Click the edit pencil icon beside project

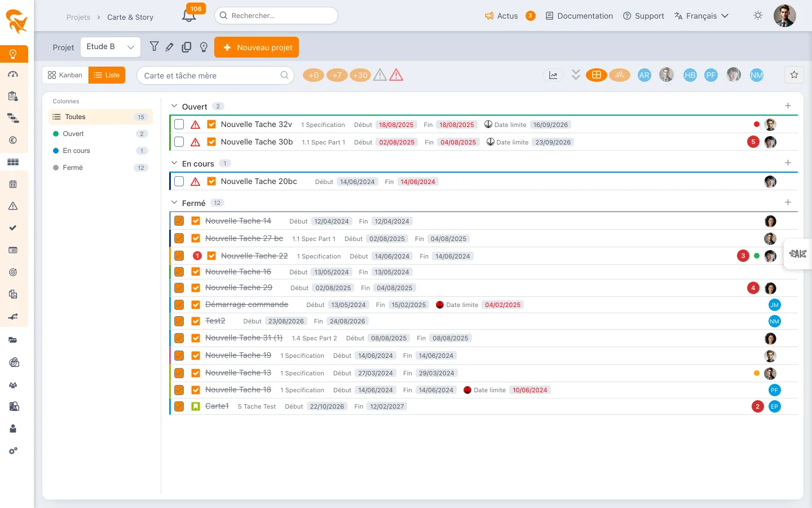170,47
